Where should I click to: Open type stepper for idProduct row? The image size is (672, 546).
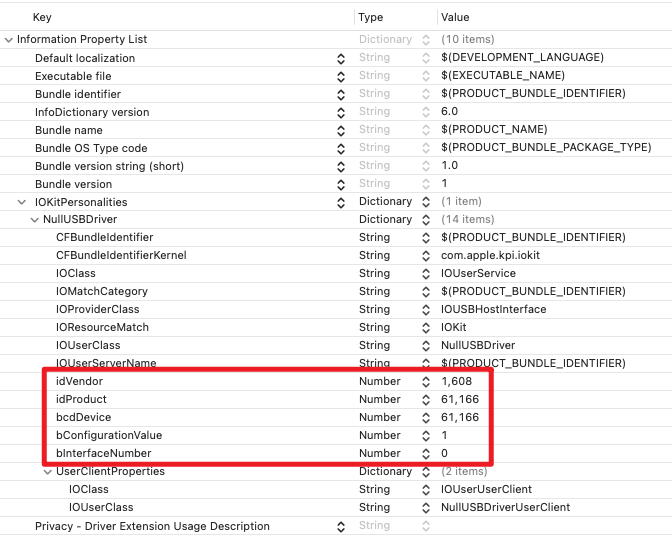pyautogui.click(x=426, y=399)
